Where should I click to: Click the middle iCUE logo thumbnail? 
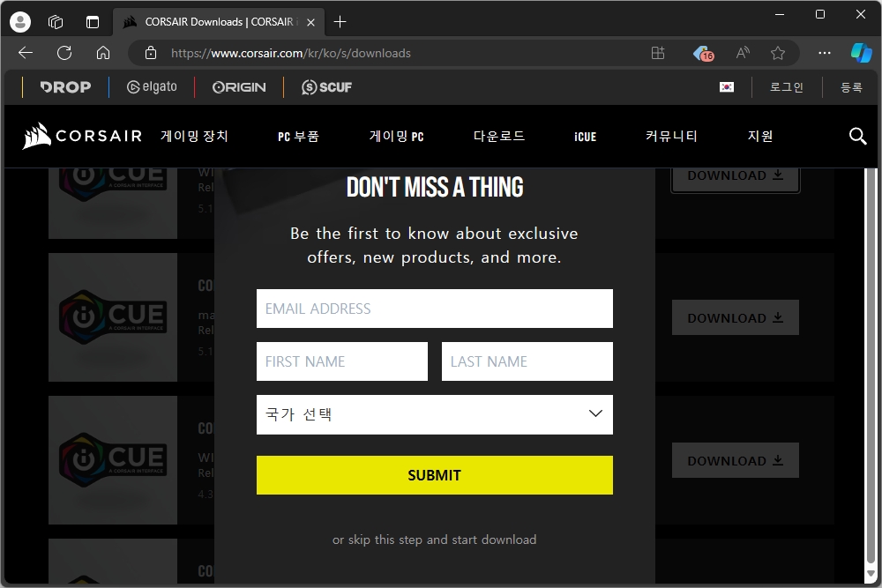(x=113, y=317)
